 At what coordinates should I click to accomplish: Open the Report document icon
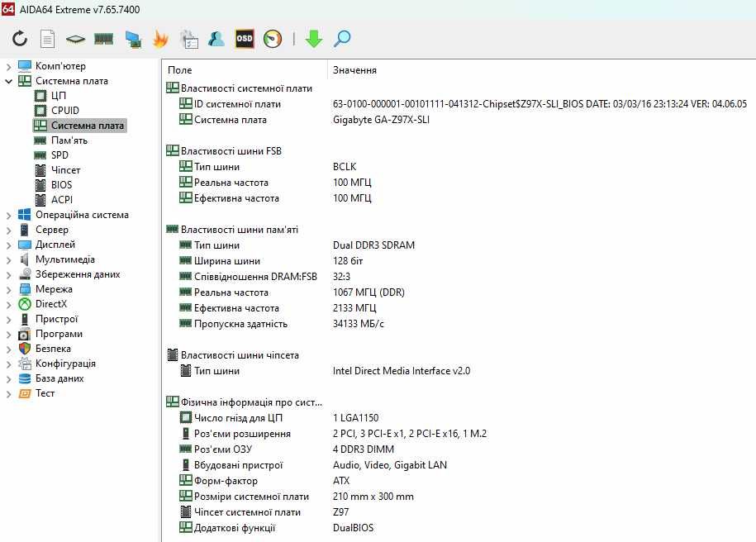point(47,39)
